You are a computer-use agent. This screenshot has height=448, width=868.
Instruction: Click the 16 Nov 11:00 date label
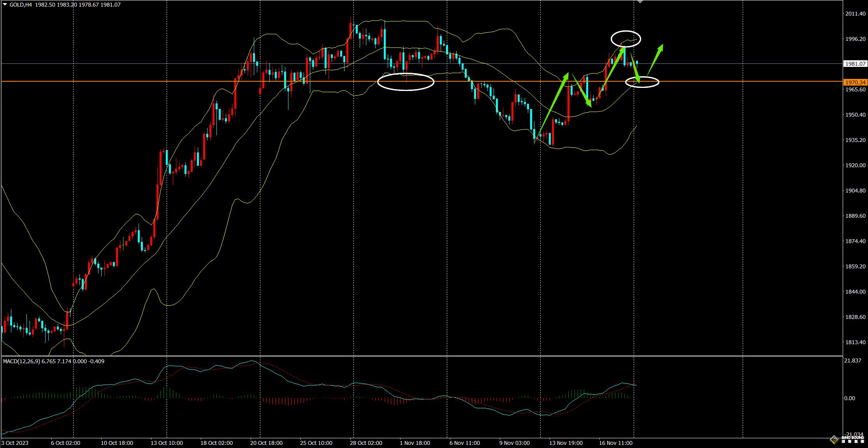615,443
